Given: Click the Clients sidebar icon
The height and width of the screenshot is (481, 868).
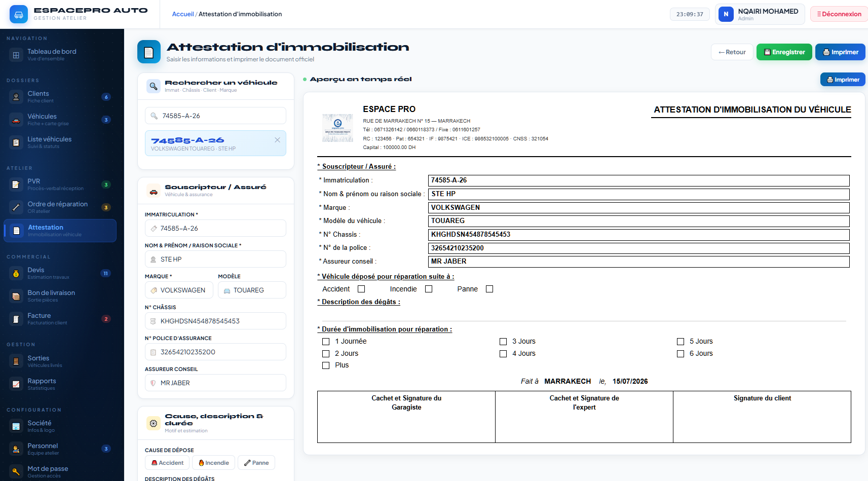Looking at the screenshot, I should pyautogui.click(x=16, y=97).
